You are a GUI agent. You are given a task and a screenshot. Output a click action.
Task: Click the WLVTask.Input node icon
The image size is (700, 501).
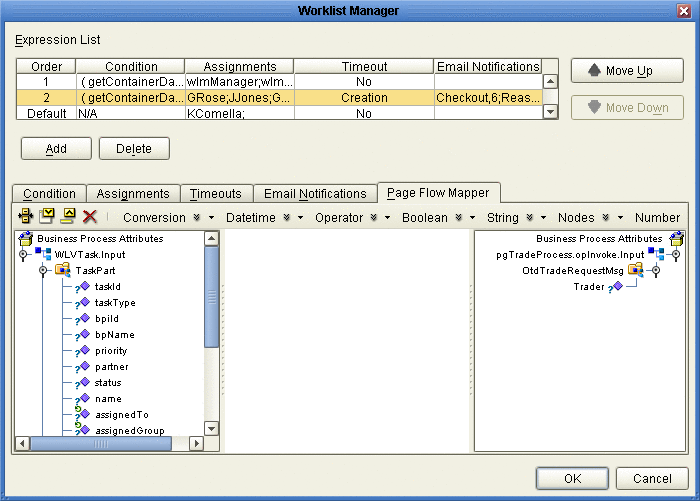point(43,254)
